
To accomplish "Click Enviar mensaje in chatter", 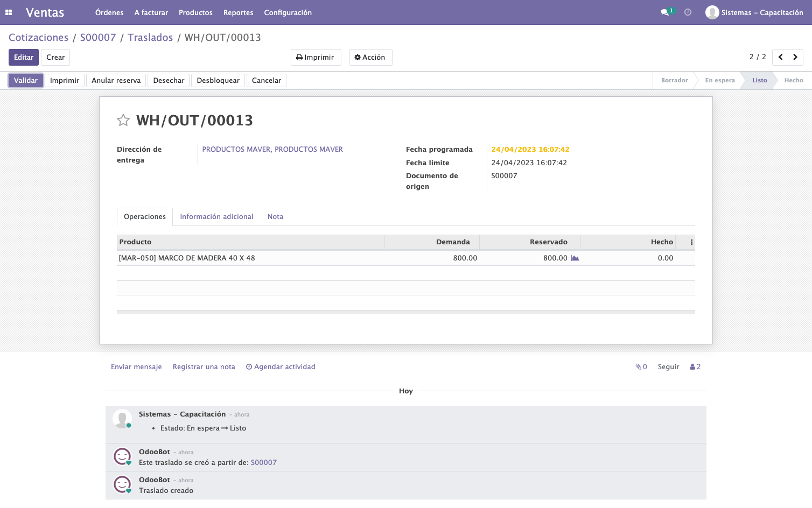I will pos(136,367).
